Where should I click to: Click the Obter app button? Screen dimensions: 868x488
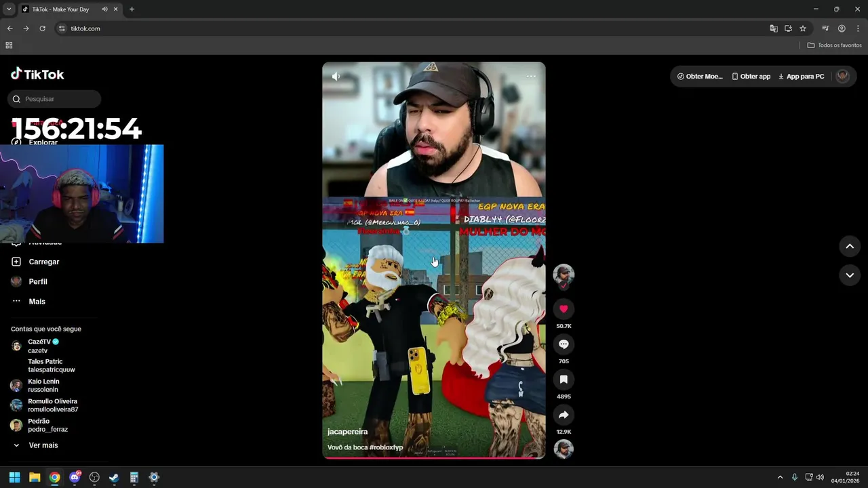tap(751, 77)
